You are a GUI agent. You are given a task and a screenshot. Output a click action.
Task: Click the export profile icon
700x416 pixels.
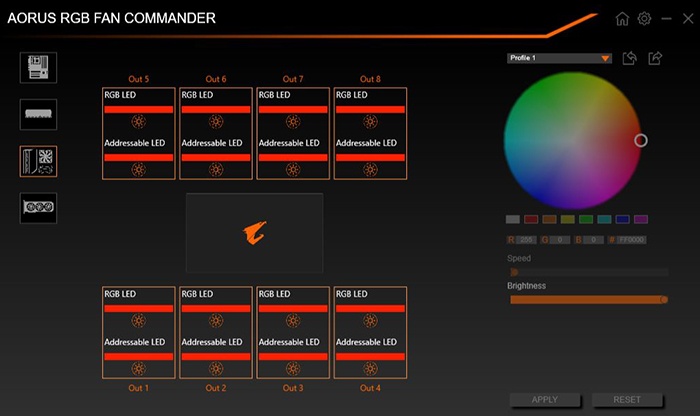click(655, 58)
